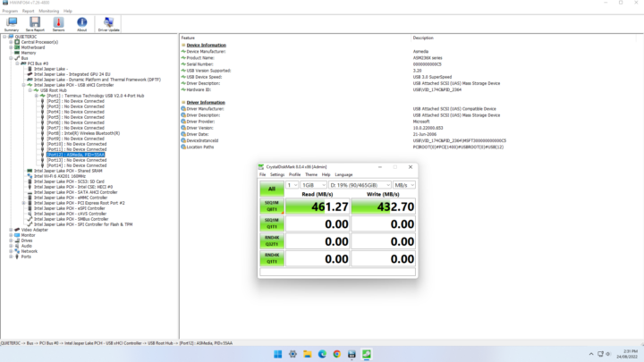Image resolution: width=644 pixels, height=362 pixels.
Task: Run the SEQ1M Q8T1 test button
Action: coord(272,206)
